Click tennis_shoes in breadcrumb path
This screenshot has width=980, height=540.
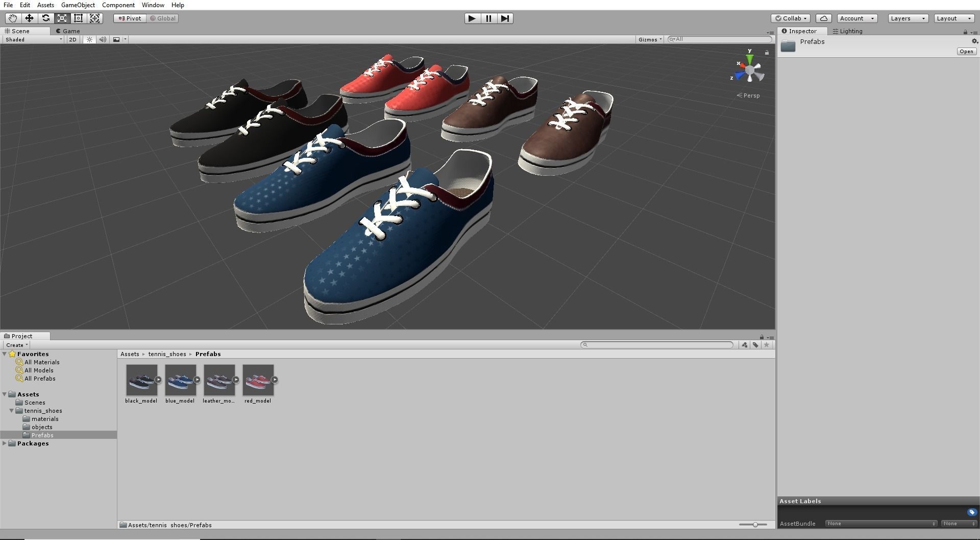(167, 354)
